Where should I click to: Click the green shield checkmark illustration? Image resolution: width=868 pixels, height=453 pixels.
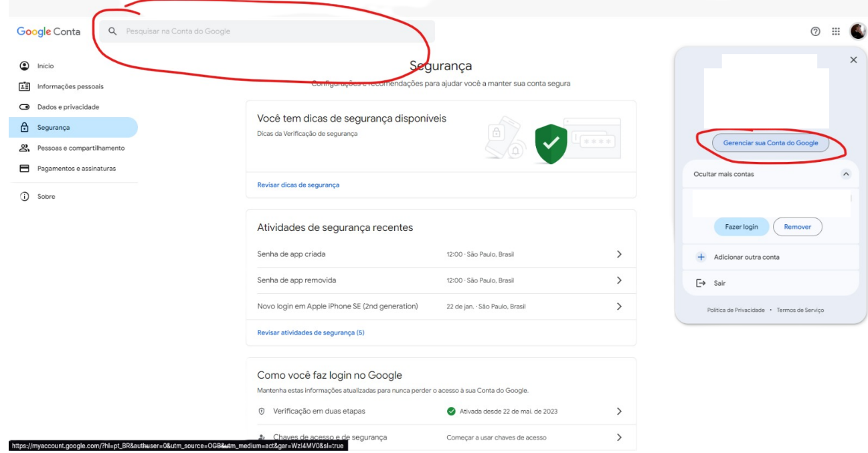[x=551, y=143]
